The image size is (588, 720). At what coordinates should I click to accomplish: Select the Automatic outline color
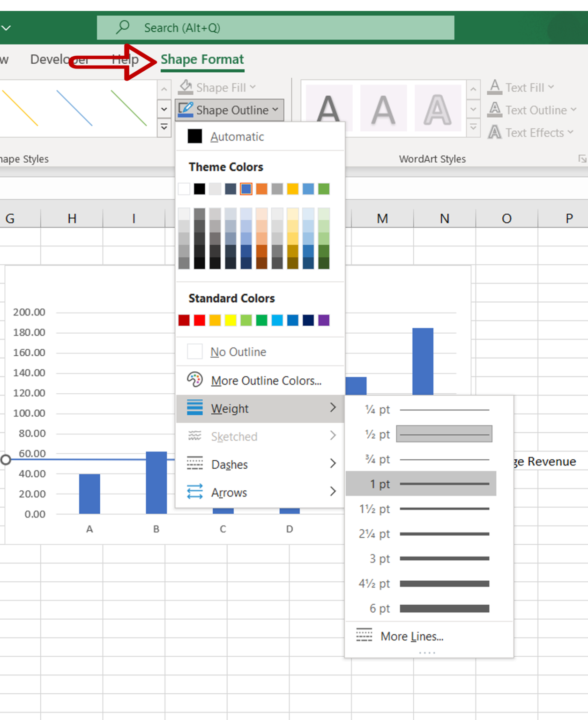click(x=237, y=136)
